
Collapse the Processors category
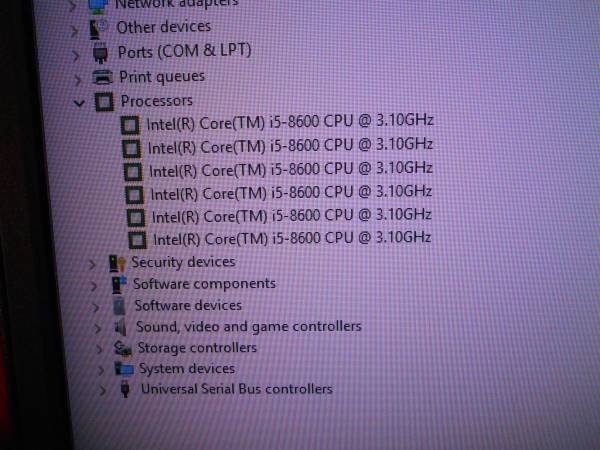click(x=79, y=103)
